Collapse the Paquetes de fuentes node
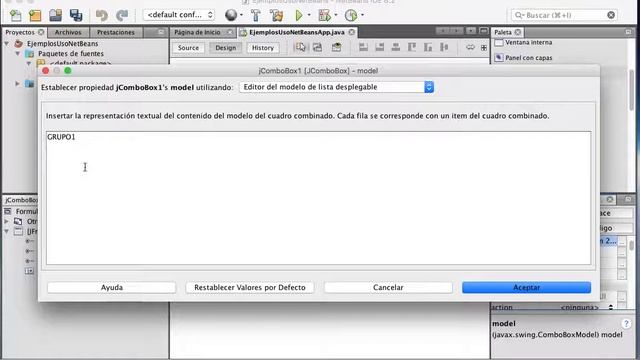The height and width of the screenshot is (360, 640). point(18,53)
